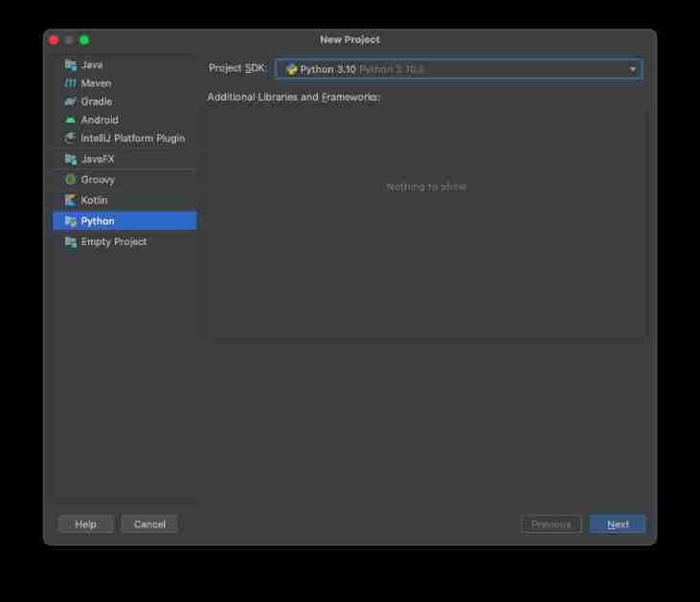Click the Empty Project icon
The image size is (700, 602).
[x=71, y=242]
